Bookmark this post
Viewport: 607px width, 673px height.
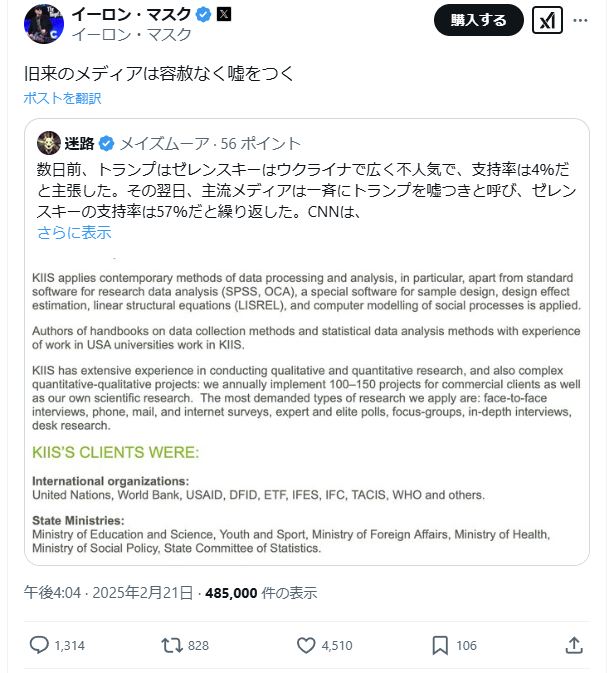[440, 645]
